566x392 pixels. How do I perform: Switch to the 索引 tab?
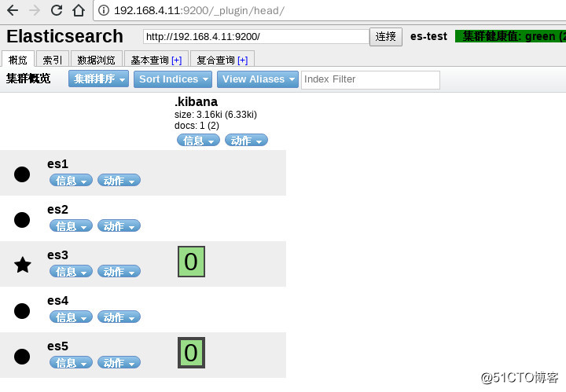[x=53, y=60]
